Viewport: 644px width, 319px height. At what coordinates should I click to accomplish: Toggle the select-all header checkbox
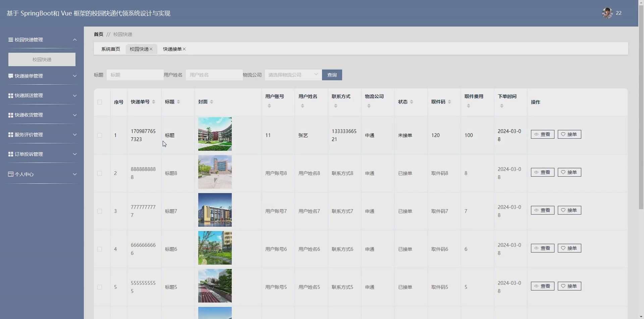click(x=100, y=102)
